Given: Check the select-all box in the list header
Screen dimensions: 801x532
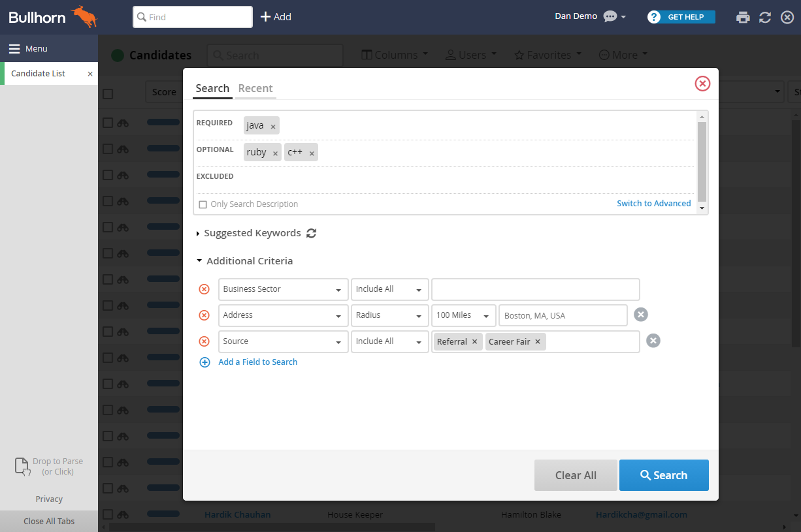Looking at the screenshot, I should coord(107,93).
